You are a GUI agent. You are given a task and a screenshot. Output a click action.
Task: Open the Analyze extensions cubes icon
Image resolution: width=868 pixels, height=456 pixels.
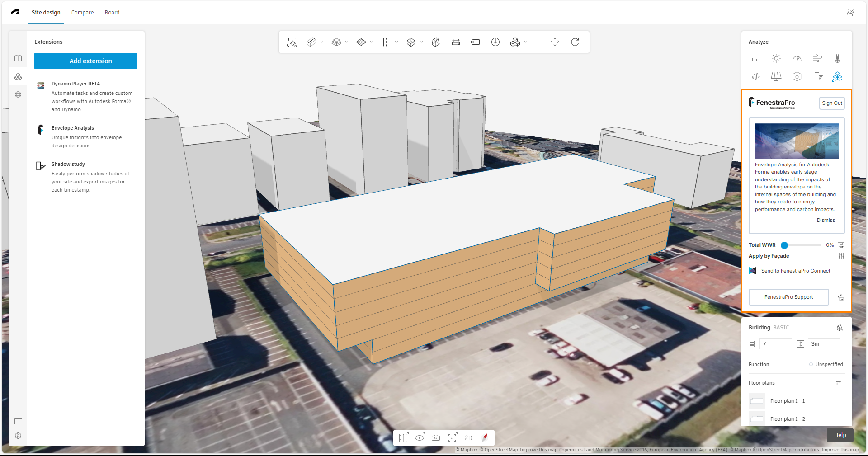point(837,76)
